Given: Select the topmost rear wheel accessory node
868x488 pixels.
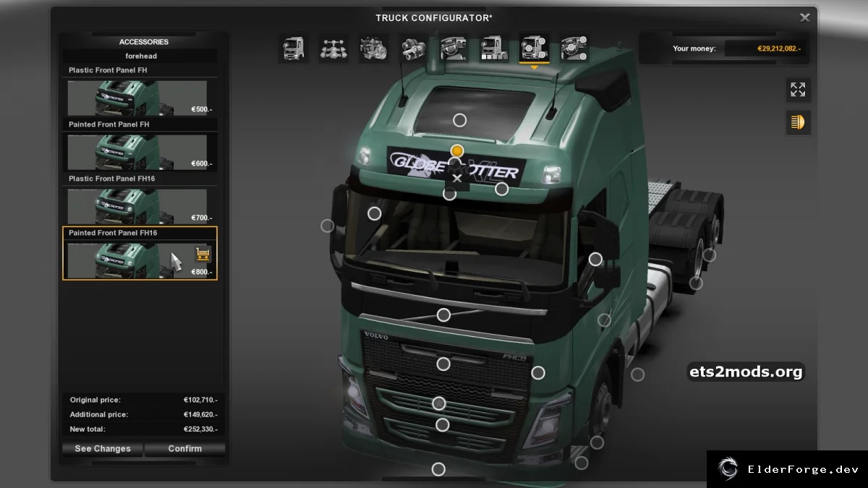Looking at the screenshot, I should 710,254.
